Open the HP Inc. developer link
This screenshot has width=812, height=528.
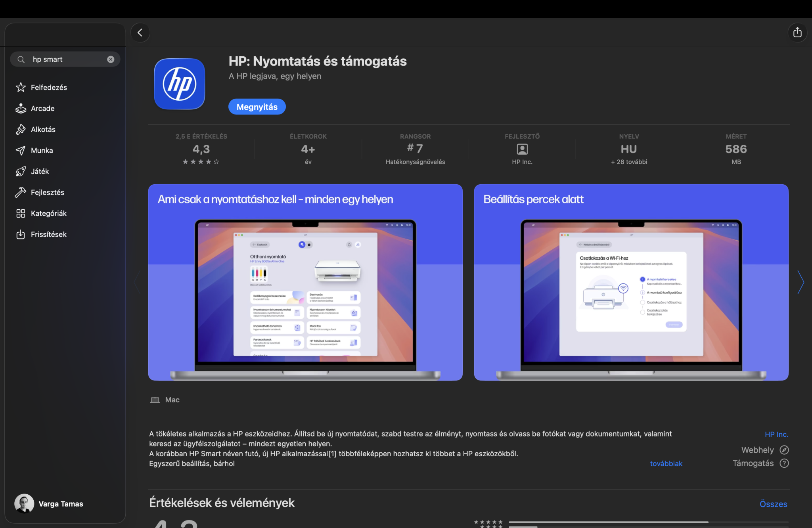pos(776,434)
